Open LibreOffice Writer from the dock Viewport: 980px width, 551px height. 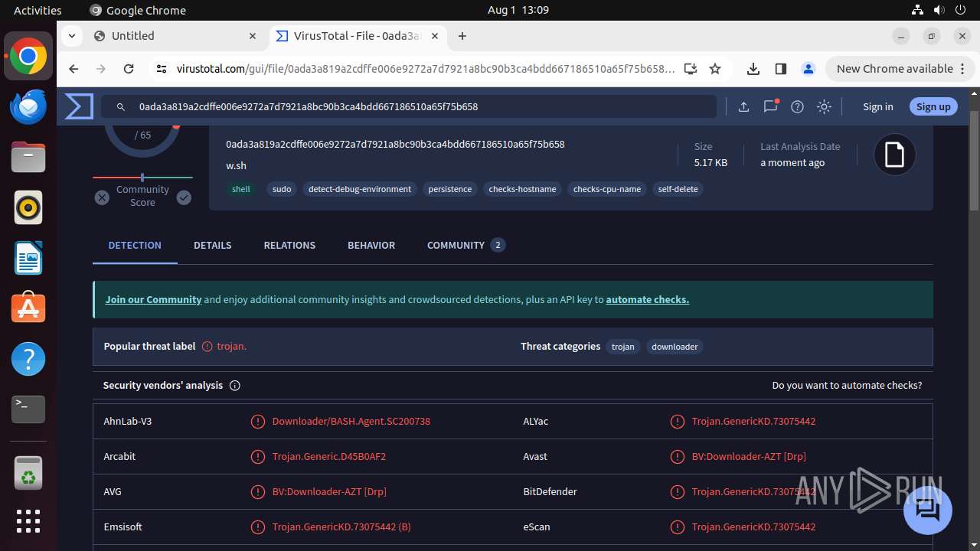(x=28, y=258)
